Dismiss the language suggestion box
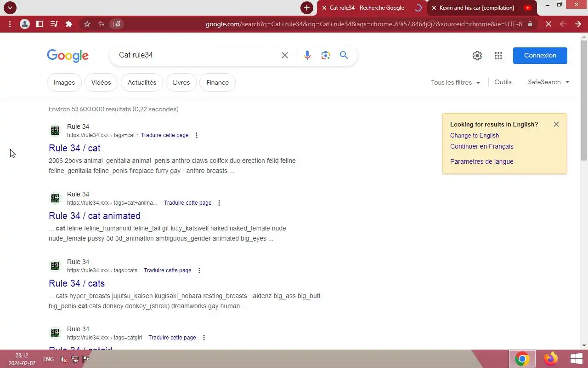 [556, 124]
